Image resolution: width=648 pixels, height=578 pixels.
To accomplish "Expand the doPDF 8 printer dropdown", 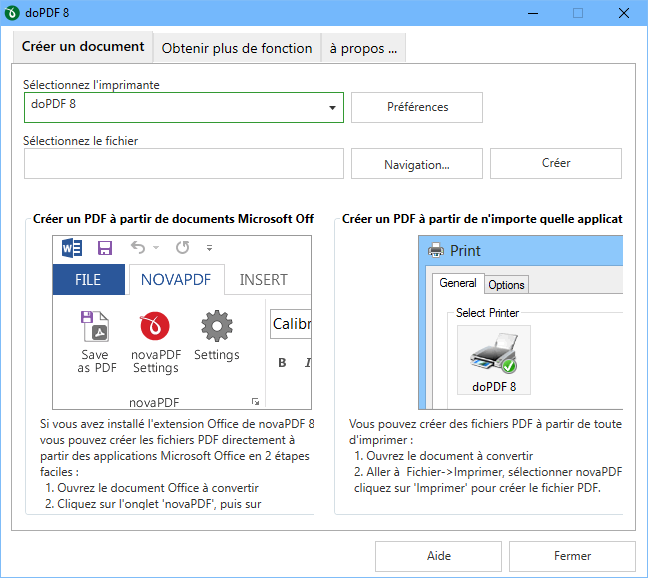I will click(x=332, y=108).
